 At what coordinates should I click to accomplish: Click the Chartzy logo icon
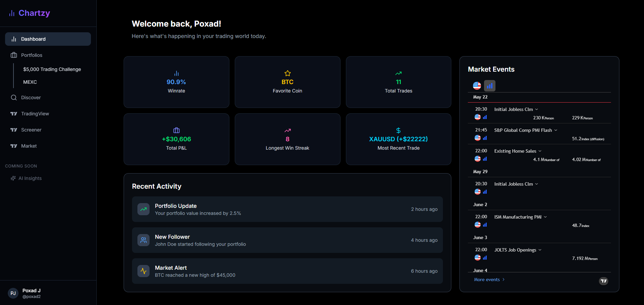[12, 13]
